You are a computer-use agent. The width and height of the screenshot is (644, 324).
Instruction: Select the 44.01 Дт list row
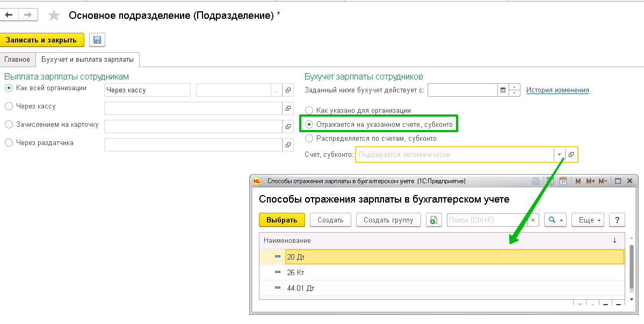(x=442, y=288)
